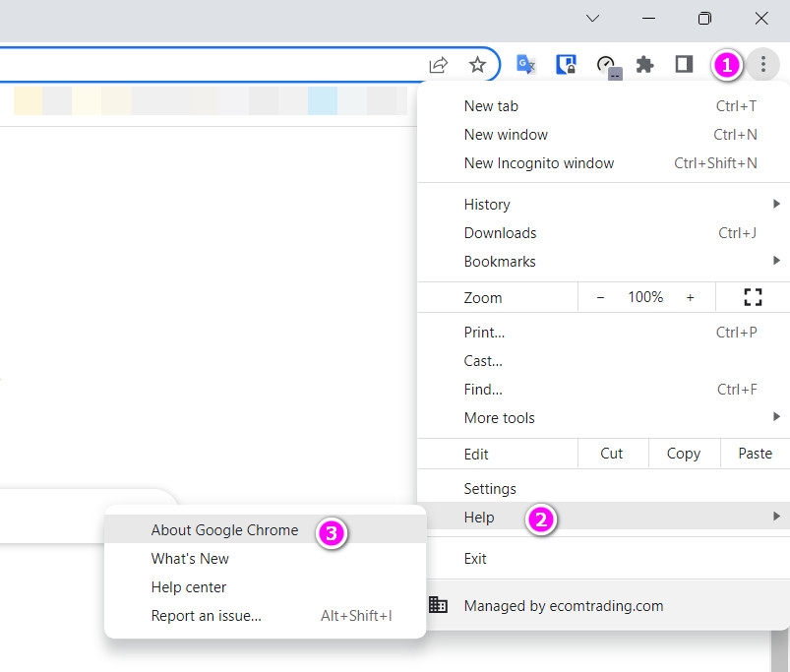The height and width of the screenshot is (672, 790).
Task: Open Settings from the menu
Action: click(x=490, y=488)
